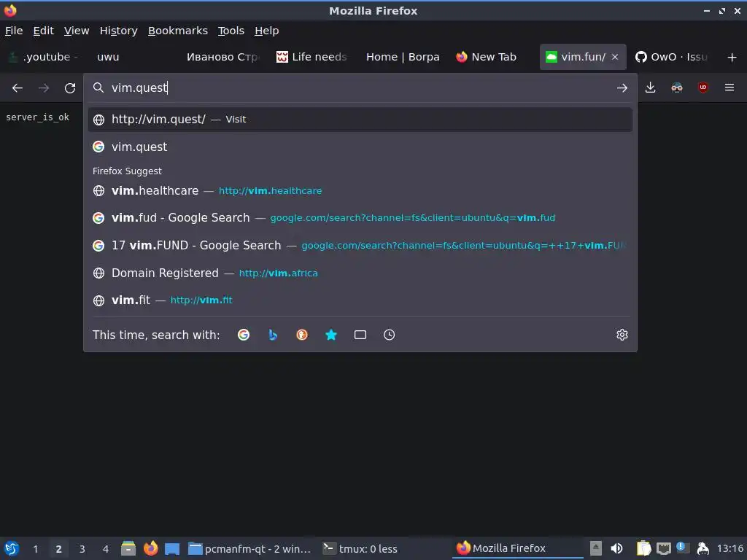This screenshot has width=747, height=560.
Task: Switch to the Иваново tab
Action: pos(223,57)
